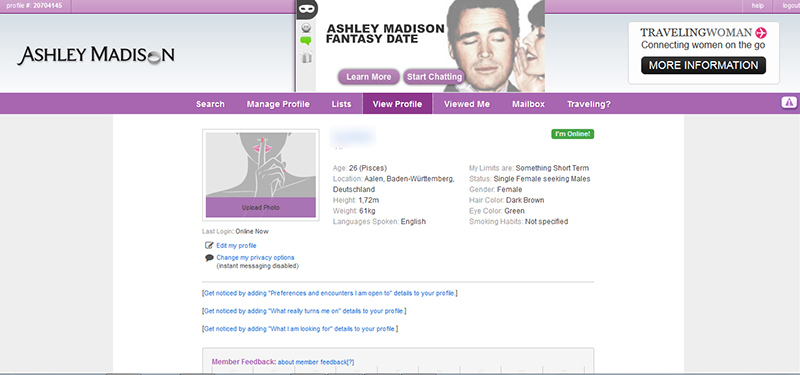Click the Ashley Madison logo
The image size is (800, 375).
pos(96,55)
